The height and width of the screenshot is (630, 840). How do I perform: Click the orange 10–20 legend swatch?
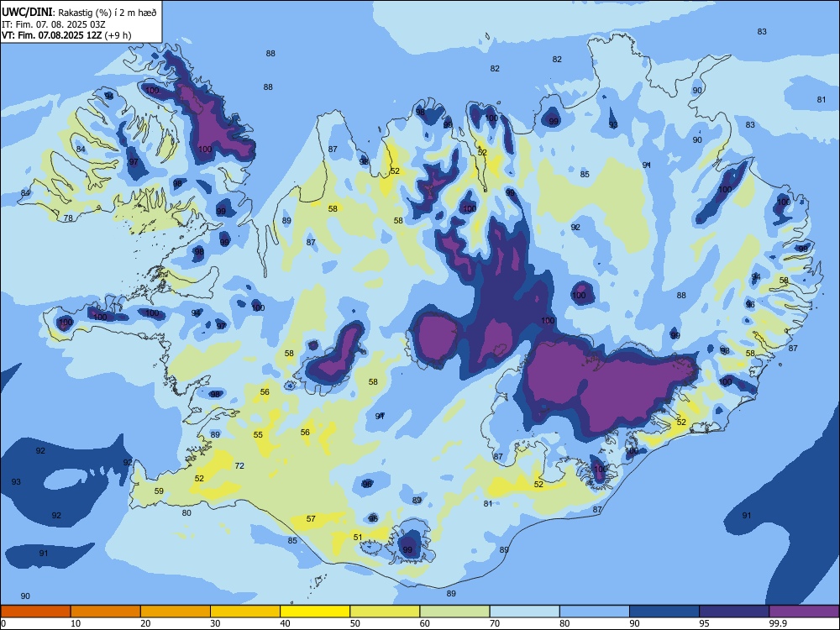(x=106, y=612)
